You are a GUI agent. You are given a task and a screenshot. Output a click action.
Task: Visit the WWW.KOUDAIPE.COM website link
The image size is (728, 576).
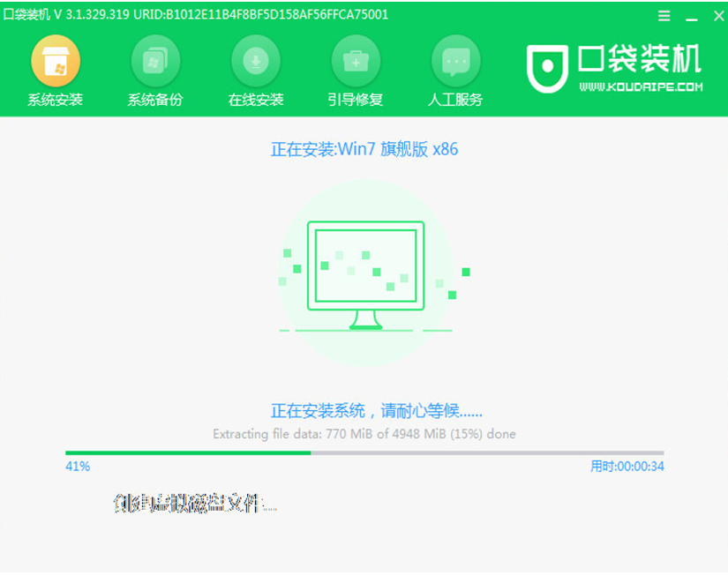641,87
